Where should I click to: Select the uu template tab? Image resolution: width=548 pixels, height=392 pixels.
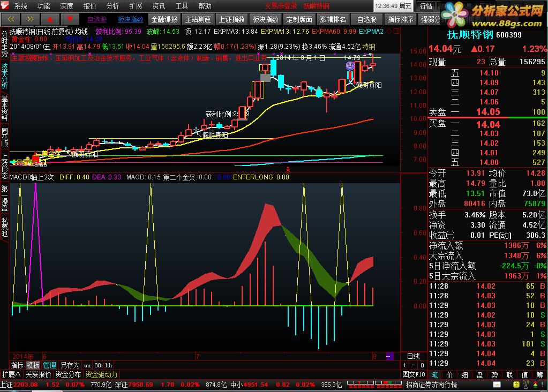coord(87,365)
